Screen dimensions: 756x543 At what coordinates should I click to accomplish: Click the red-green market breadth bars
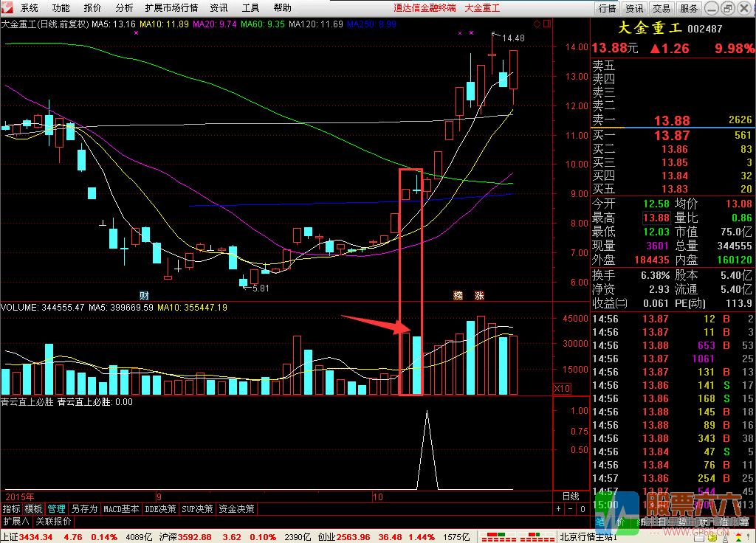[517, 537]
